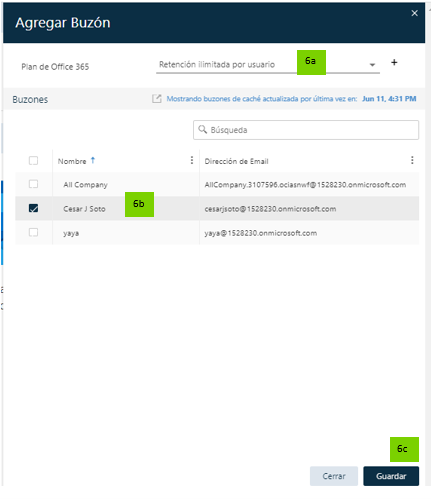The width and height of the screenshot is (431, 499).
Task: Click the Guardar button
Action: (x=391, y=476)
